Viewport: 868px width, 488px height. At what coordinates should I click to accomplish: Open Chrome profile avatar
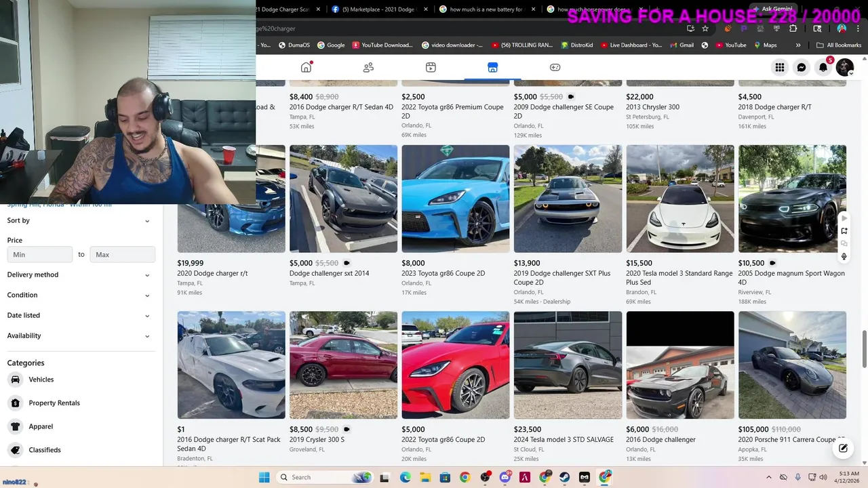coord(842,28)
